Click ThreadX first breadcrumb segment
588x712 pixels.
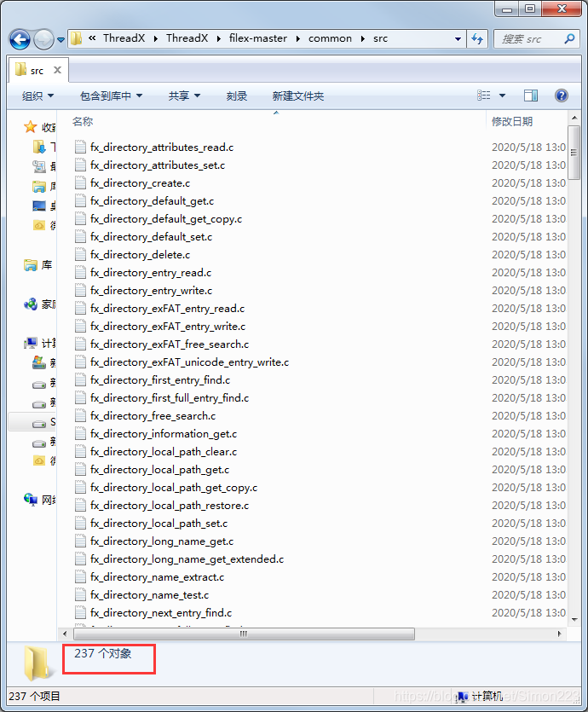point(124,38)
